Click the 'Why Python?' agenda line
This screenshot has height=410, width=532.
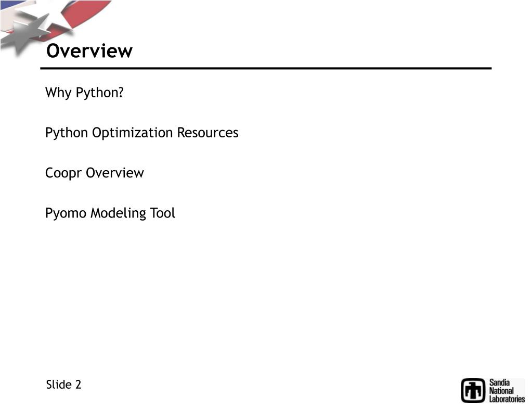tap(84, 93)
